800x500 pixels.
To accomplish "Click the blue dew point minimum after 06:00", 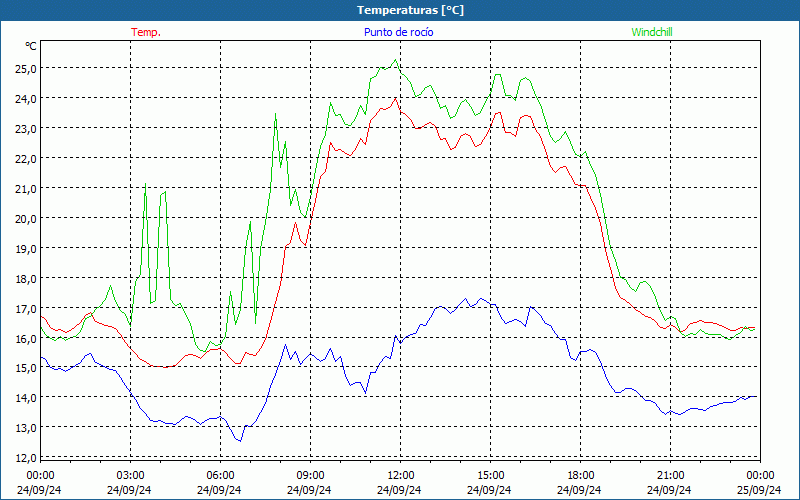I will (x=240, y=441).
